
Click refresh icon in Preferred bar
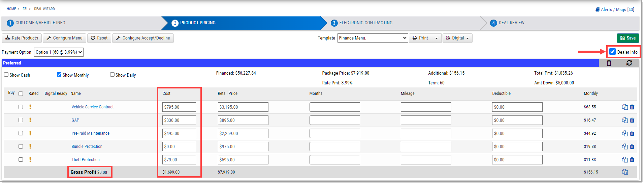pos(629,63)
